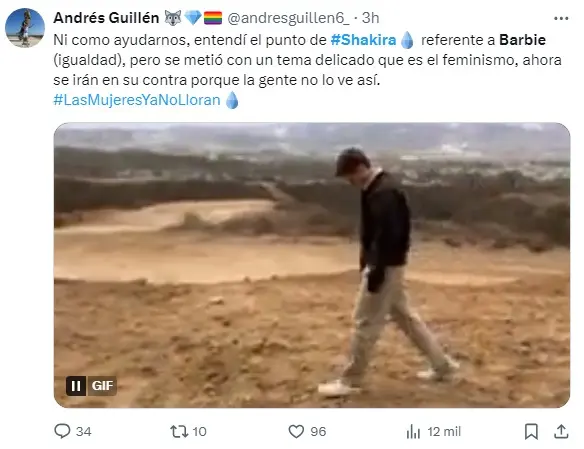Click the 10 retweets count

[199, 432]
